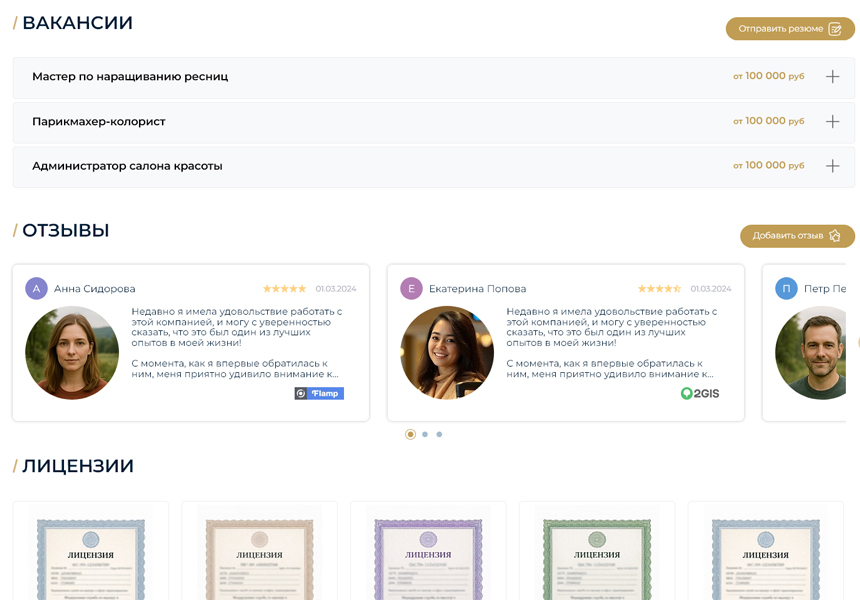Expand the 'Администратор салона красоты' vacancy

point(832,166)
